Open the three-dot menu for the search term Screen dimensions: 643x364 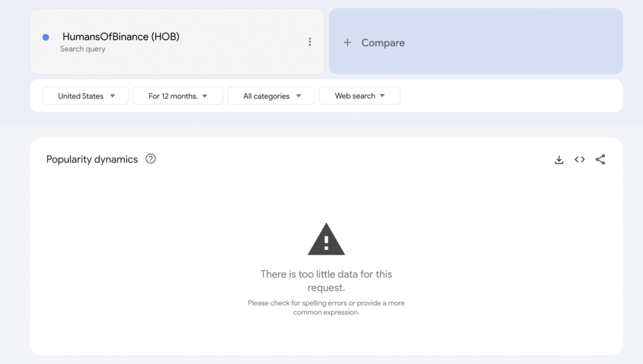[310, 42]
